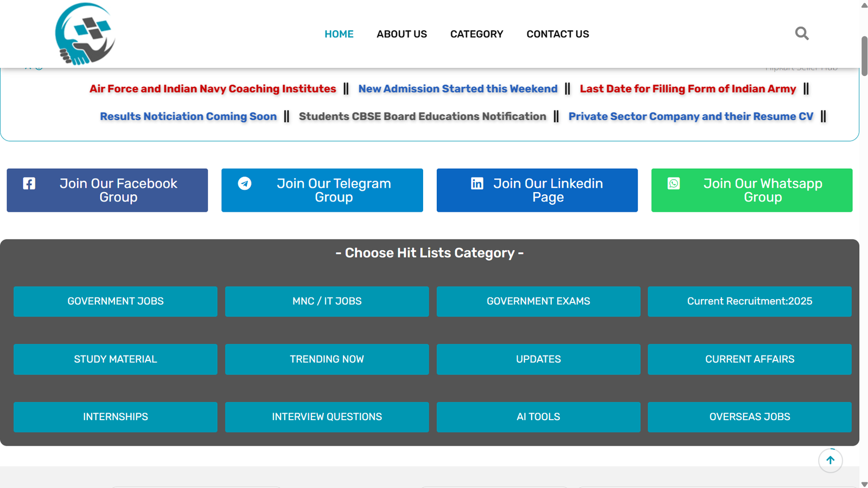Click the WhatsApp logo icon
The image size is (868, 488).
[x=674, y=183]
